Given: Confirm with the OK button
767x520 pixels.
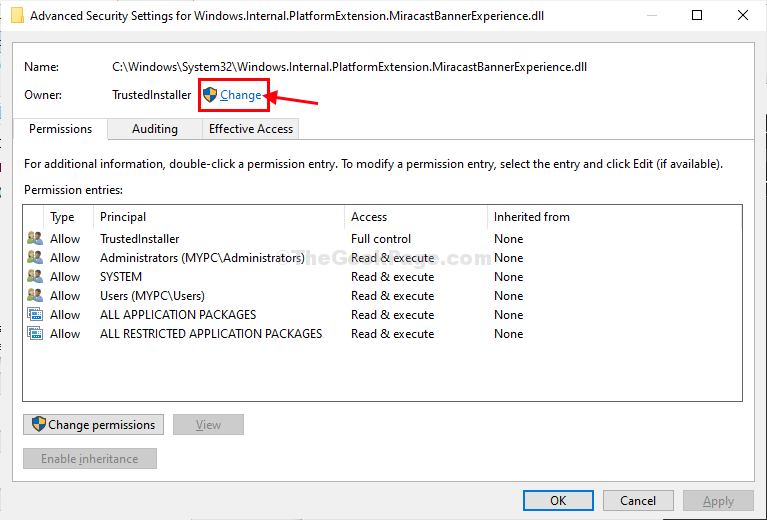Looking at the screenshot, I should click(x=558, y=500).
